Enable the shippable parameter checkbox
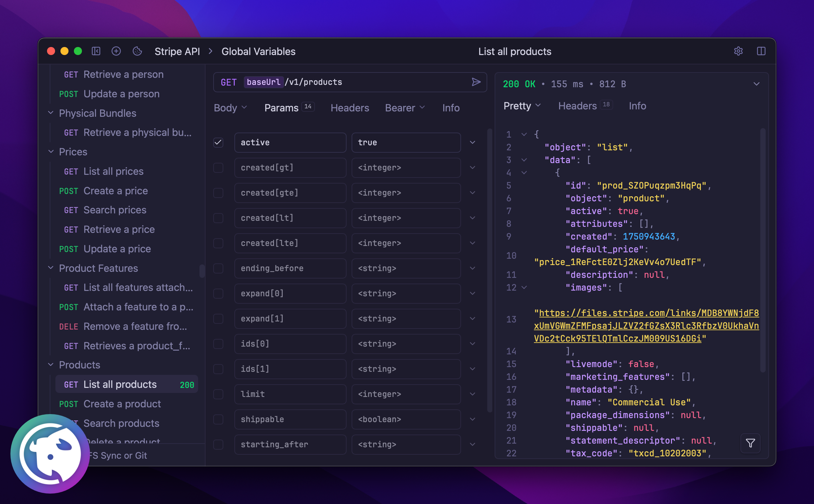Screen dimensions: 814x504 click(x=218, y=419)
